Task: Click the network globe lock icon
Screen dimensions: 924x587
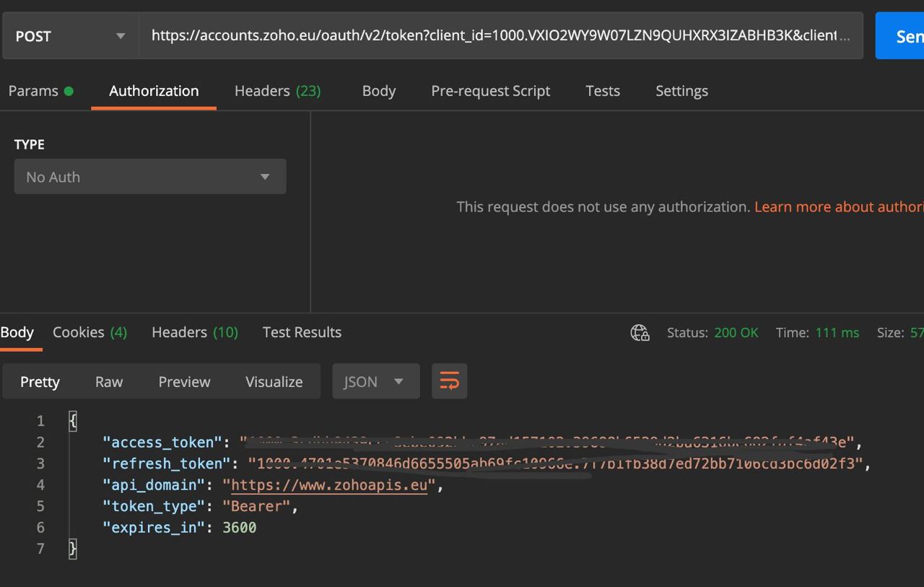Action: coord(640,333)
